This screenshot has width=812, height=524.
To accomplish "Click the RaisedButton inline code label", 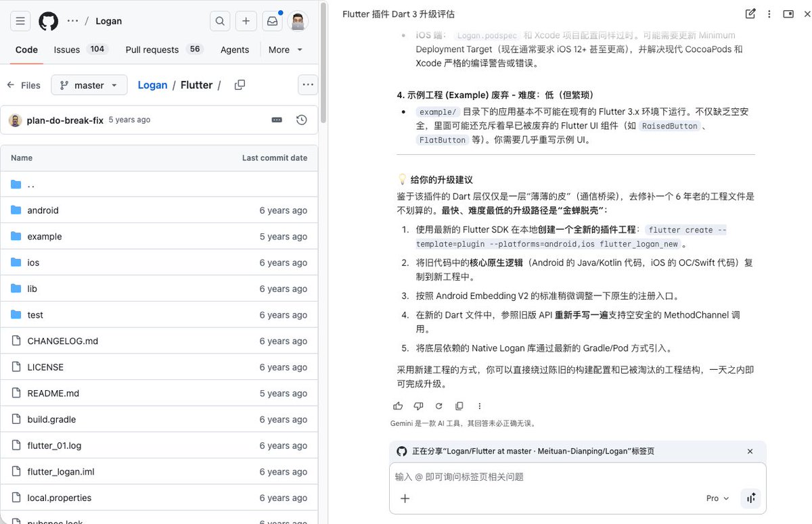I will [669, 126].
